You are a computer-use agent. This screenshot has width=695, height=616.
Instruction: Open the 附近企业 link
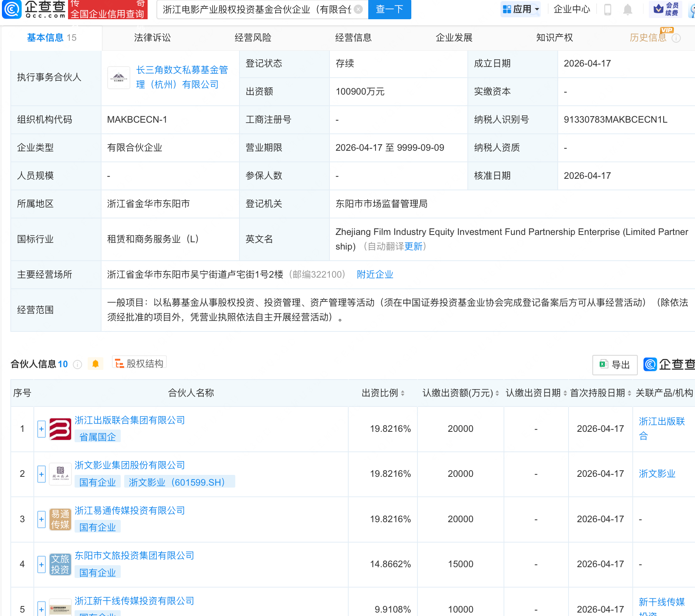(x=375, y=275)
